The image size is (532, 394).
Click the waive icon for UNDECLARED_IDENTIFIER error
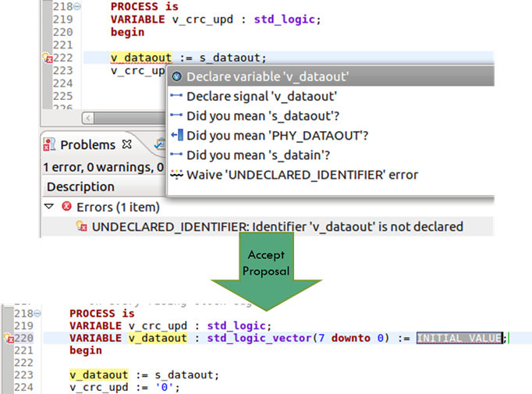coord(176,175)
